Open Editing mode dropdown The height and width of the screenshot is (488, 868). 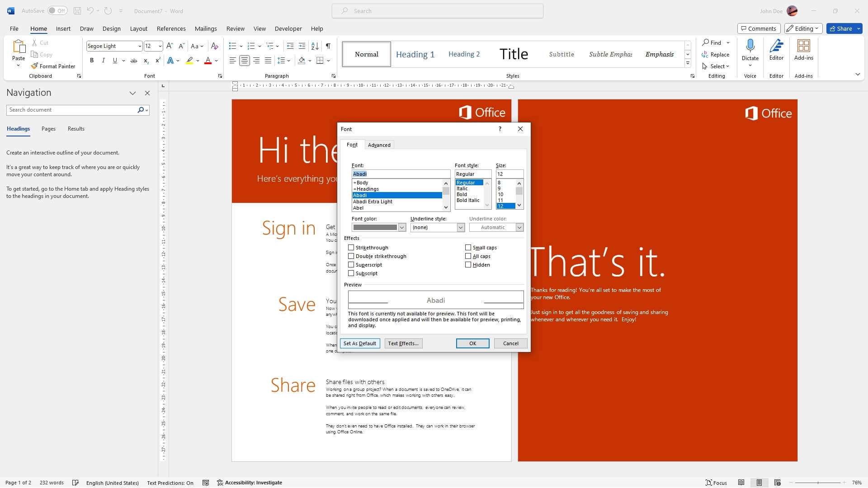point(803,28)
